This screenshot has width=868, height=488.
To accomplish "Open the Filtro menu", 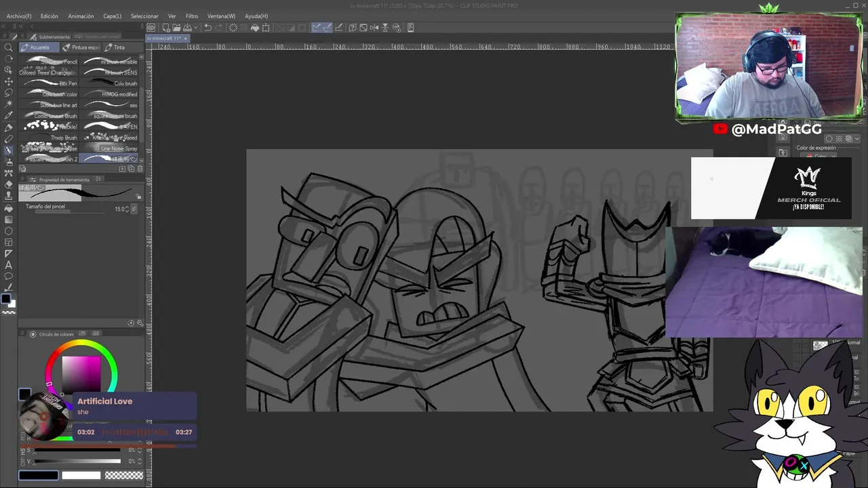I will point(192,16).
